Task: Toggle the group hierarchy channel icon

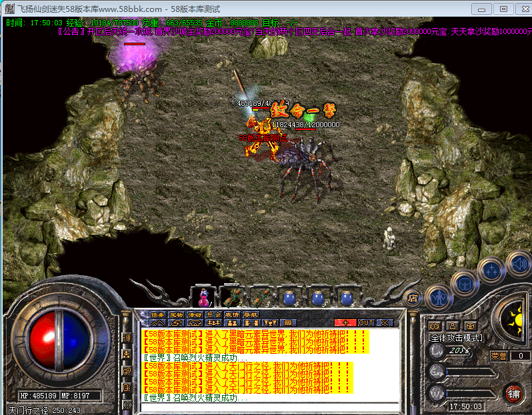Action: (x=127, y=354)
